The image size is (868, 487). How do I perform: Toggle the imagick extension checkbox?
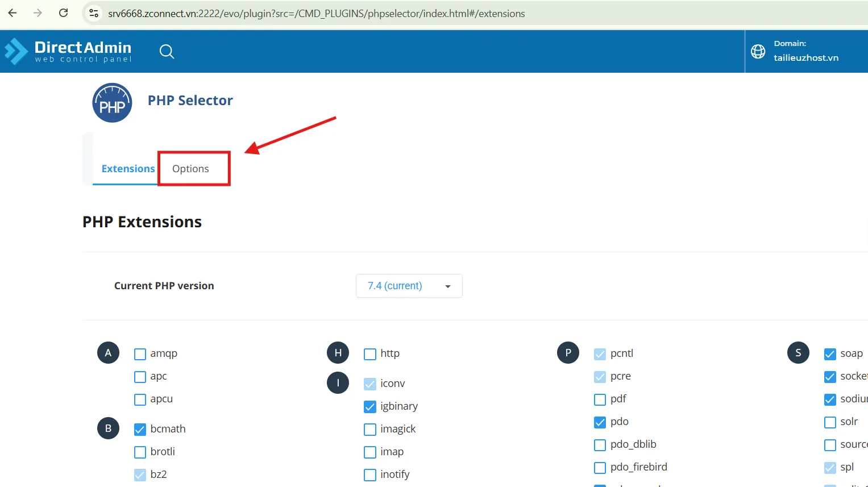(370, 430)
